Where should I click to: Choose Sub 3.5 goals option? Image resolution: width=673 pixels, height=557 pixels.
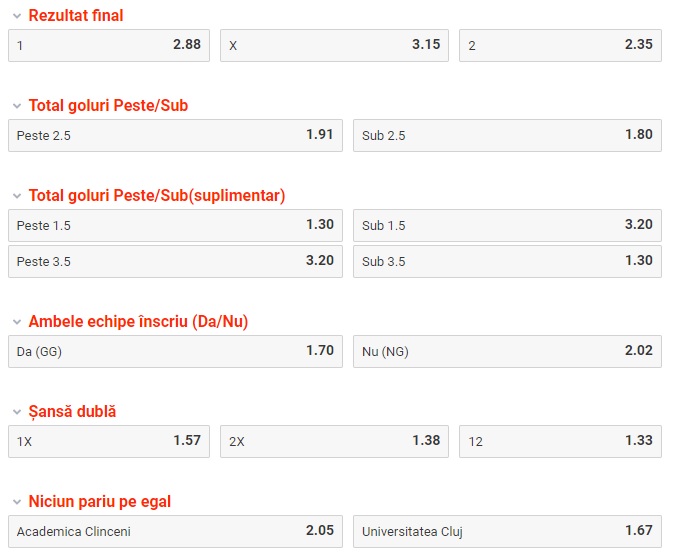(x=507, y=261)
